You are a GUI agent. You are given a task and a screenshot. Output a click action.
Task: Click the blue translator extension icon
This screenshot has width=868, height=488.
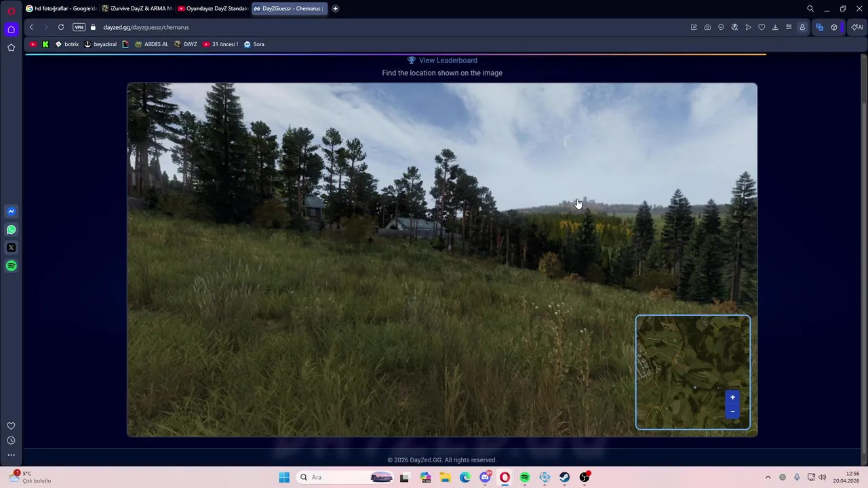tap(820, 27)
